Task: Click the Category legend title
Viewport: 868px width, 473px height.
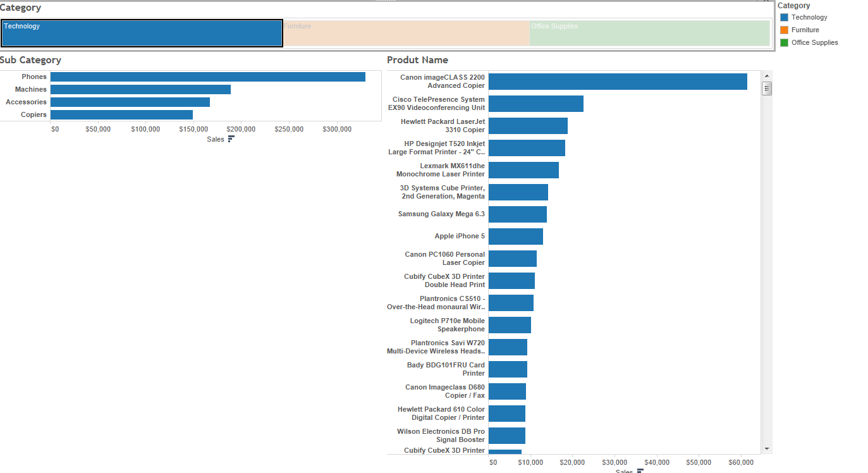Action: pos(794,6)
